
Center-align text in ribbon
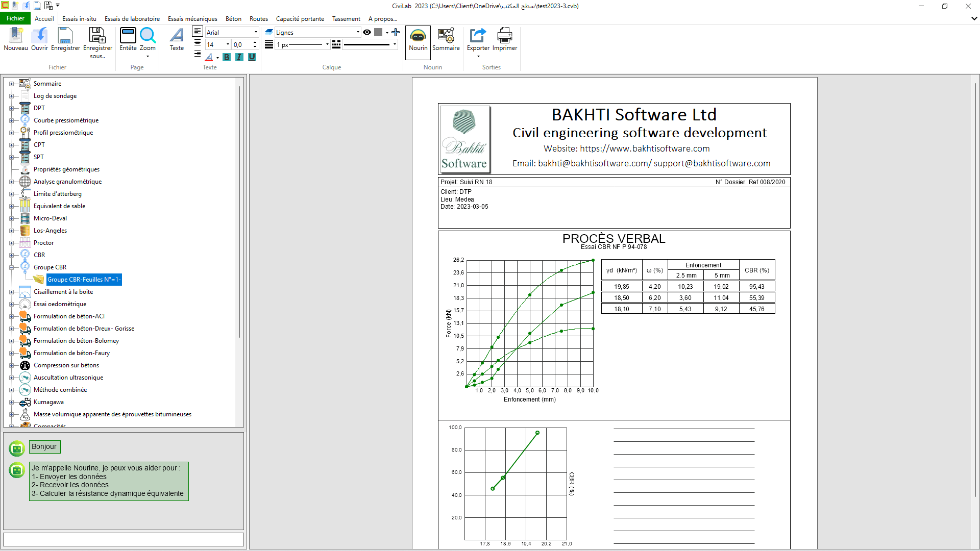click(x=198, y=43)
